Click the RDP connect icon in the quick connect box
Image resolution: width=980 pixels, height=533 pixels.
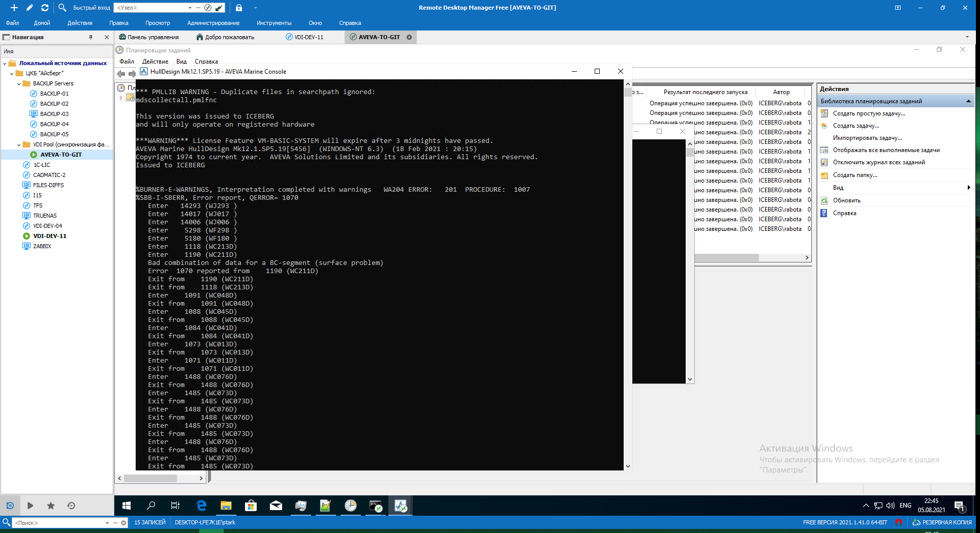click(x=208, y=8)
